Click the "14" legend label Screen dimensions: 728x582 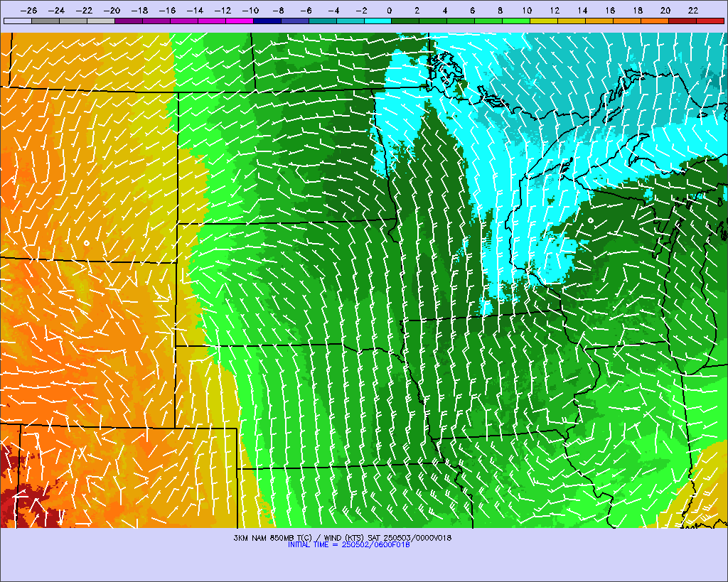coord(582,10)
